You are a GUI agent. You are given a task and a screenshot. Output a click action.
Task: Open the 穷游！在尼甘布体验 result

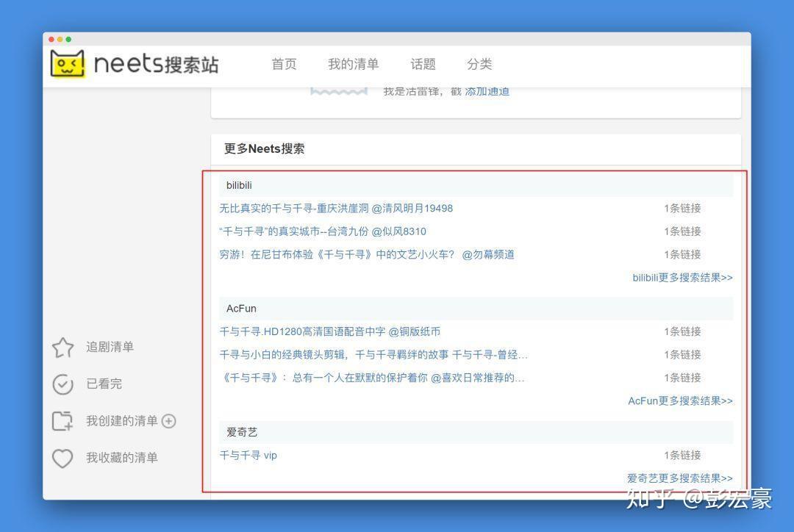tap(367, 255)
